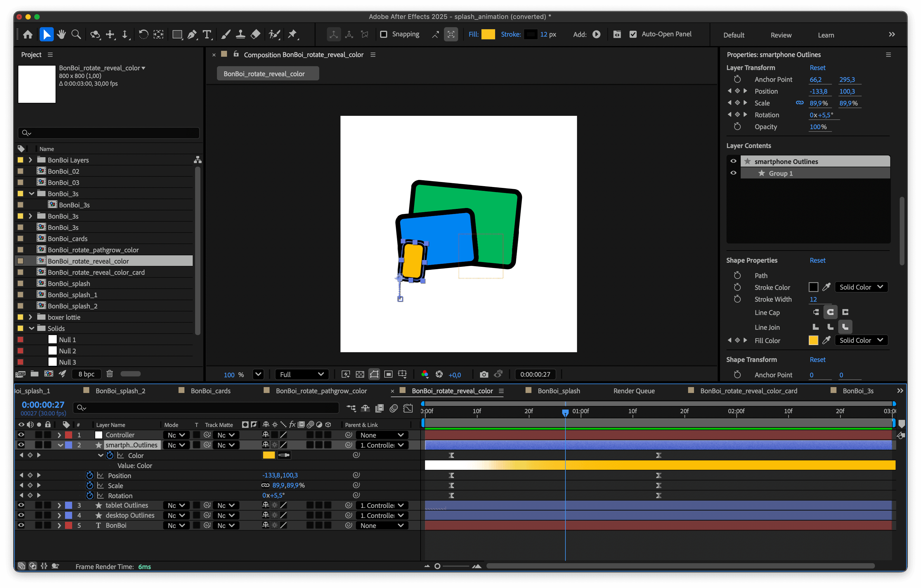
Task: Take snapshot with camera icon
Action: (x=484, y=374)
